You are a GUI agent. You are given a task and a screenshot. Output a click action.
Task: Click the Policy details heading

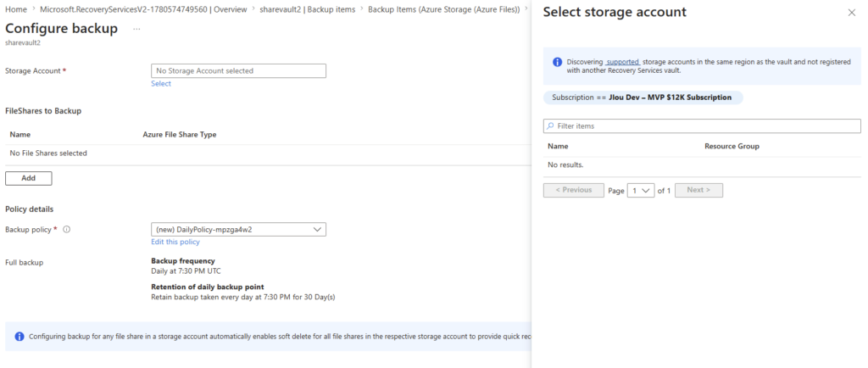30,209
